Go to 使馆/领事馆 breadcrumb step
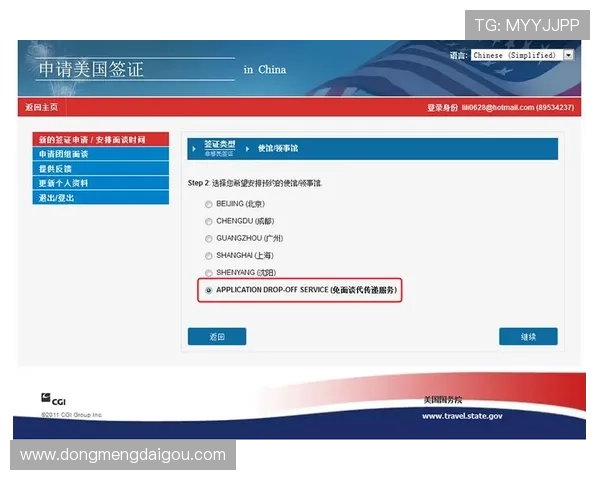600x480 pixels. pos(278,149)
